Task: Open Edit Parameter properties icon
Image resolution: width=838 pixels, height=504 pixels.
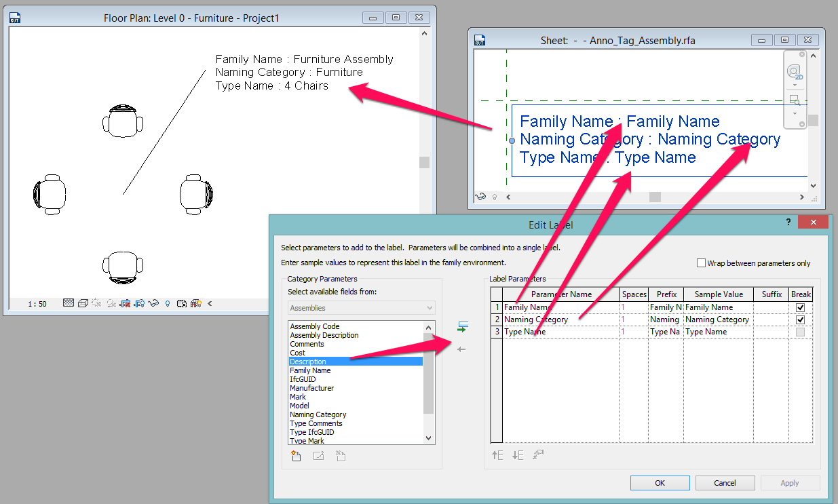Action: 319,456
